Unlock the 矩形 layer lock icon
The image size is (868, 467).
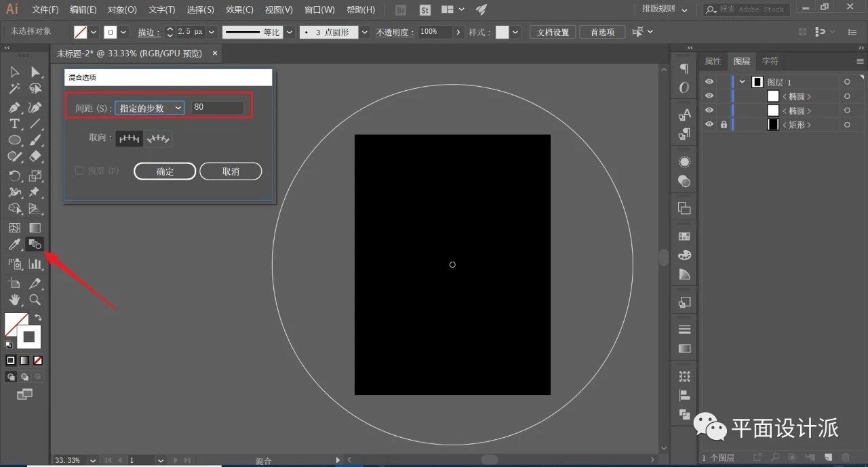pyautogui.click(x=724, y=125)
